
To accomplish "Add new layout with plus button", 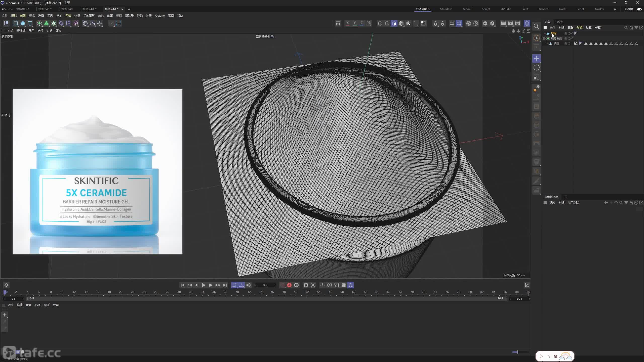I will pos(615,9).
